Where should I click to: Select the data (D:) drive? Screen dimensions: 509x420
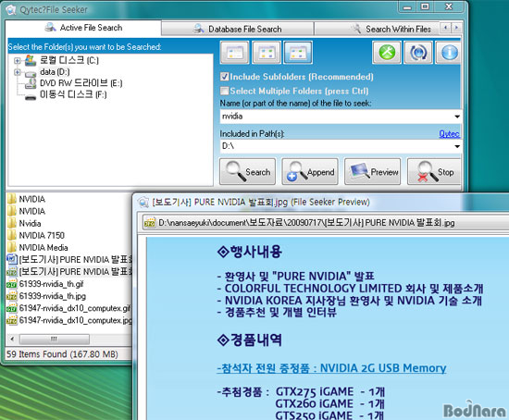click(x=55, y=72)
